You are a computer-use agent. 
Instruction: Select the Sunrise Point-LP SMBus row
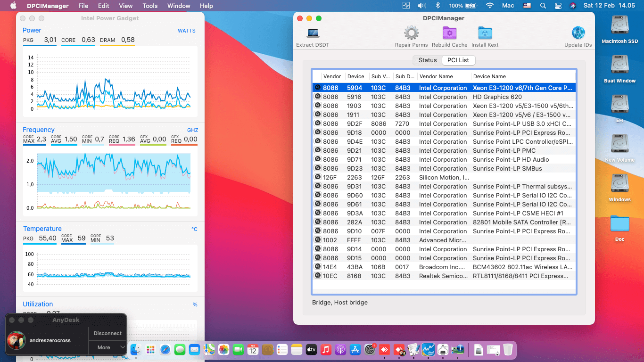(x=444, y=168)
